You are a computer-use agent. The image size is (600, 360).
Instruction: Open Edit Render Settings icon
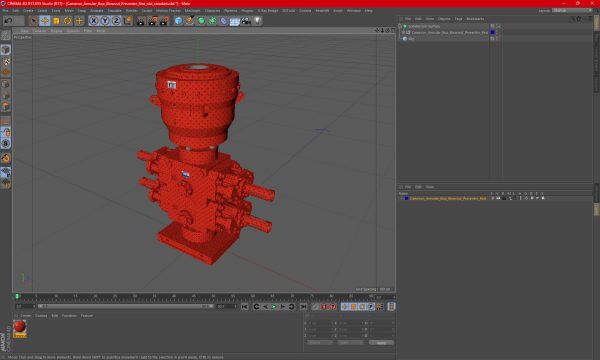[164, 21]
